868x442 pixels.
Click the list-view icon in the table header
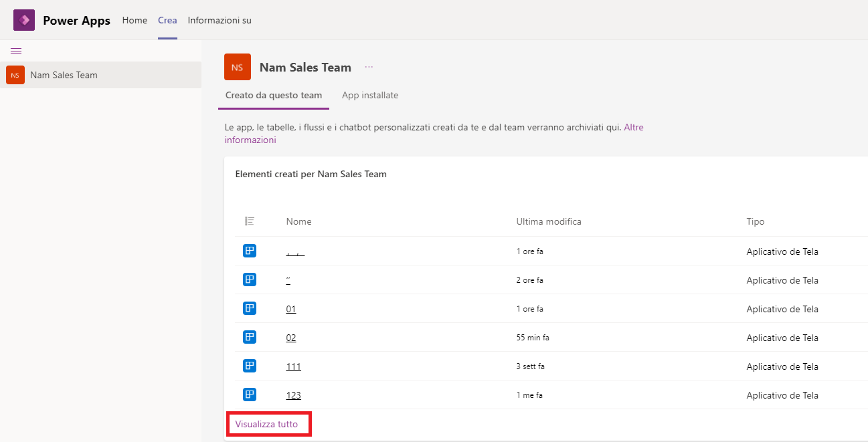click(250, 221)
